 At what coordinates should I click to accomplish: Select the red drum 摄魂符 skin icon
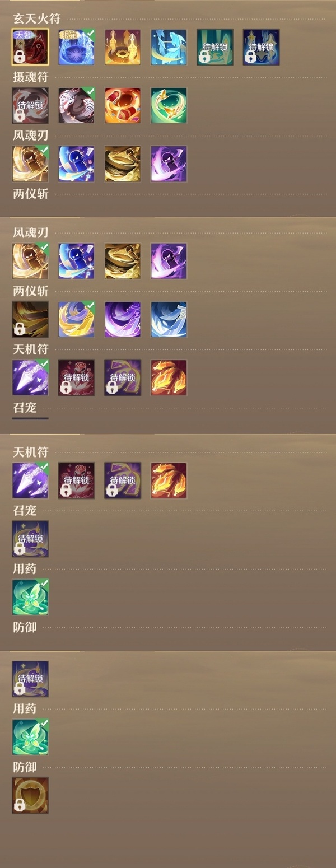122,105
